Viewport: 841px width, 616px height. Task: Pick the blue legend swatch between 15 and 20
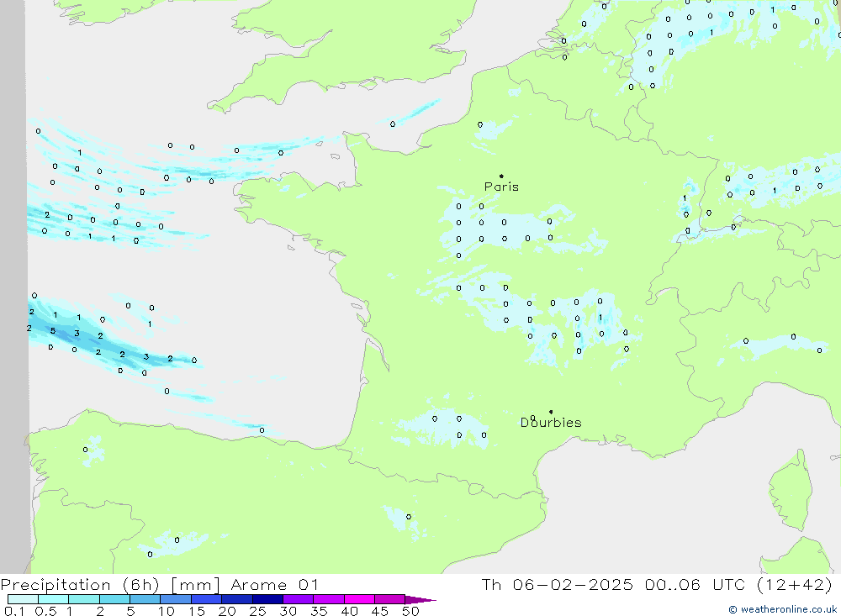click(x=206, y=599)
